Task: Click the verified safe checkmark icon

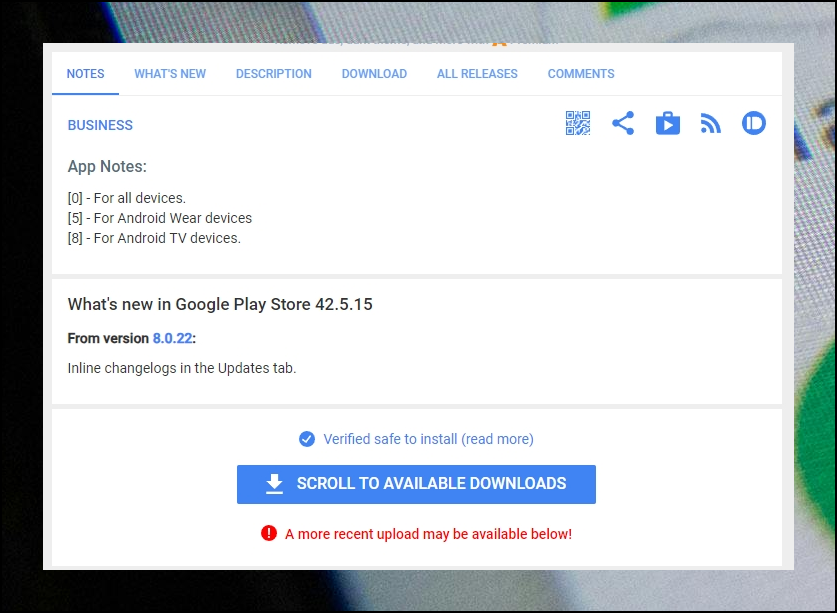Action: click(307, 439)
